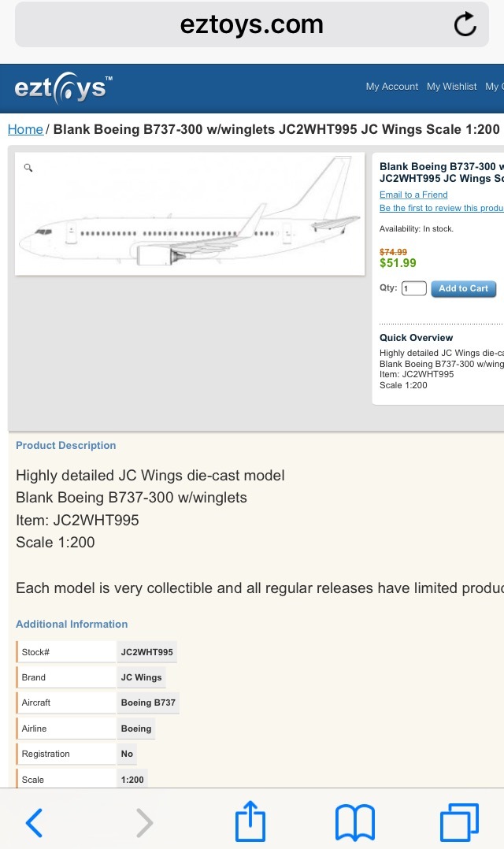Click the magnifier zoom icon on product image
Image resolution: width=504 pixels, height=849 pixels.
coord(28,168)
